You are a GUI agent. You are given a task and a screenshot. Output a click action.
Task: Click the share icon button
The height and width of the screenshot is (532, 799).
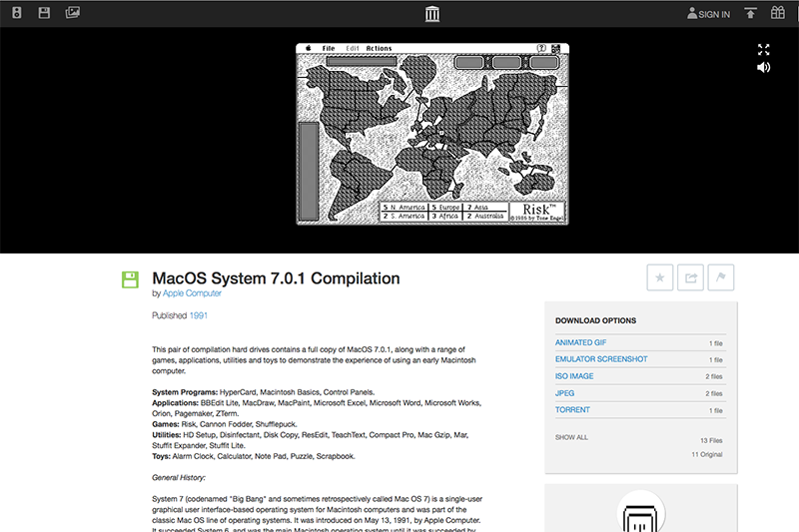(690, 278)
